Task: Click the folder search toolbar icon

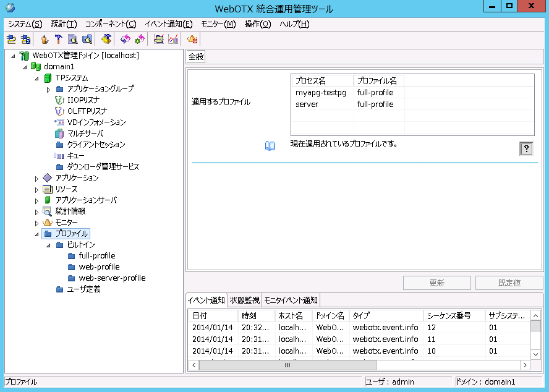Action: point(86,39)
